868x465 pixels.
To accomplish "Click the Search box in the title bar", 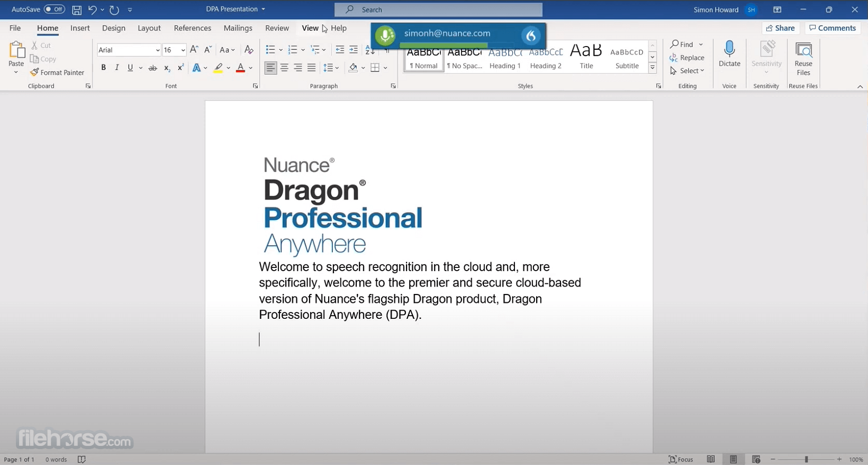I will tap(438, 10).
